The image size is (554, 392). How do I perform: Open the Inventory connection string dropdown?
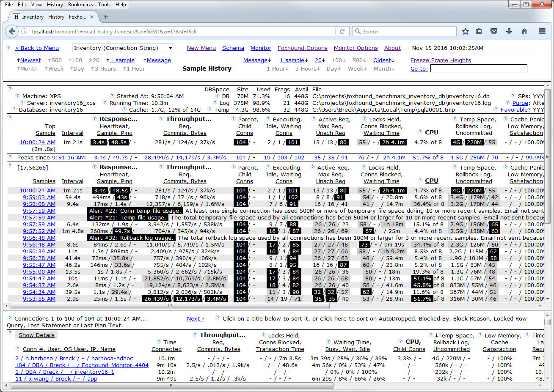(123, 48)
